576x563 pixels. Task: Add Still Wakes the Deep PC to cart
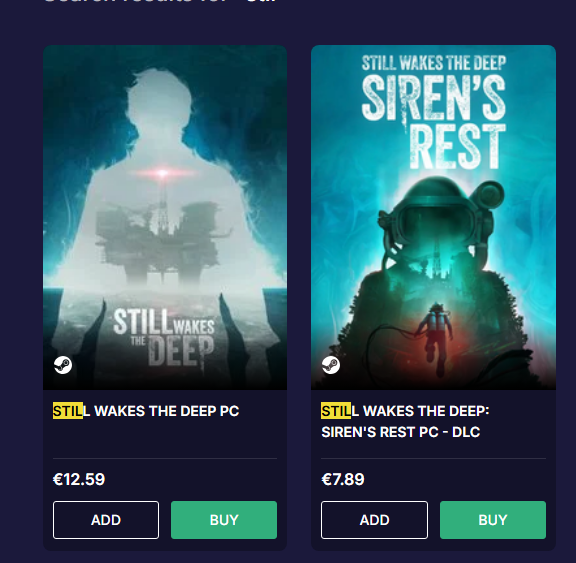tap(106, 520)
